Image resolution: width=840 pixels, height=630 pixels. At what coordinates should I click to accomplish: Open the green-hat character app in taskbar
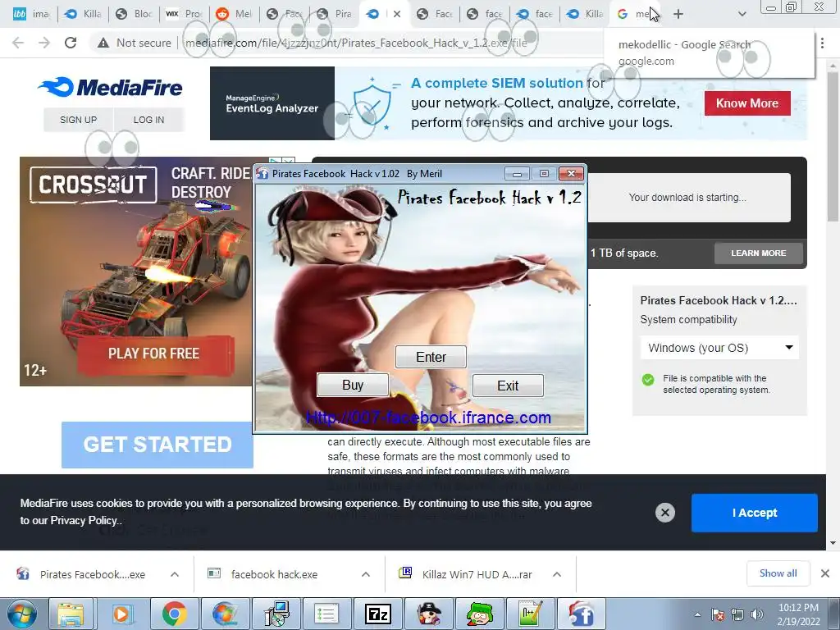click(479, 614)
